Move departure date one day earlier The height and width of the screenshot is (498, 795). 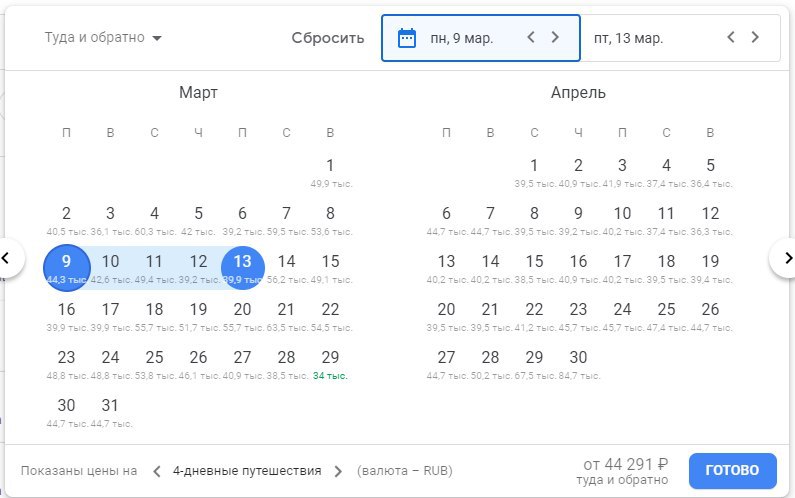pyautogui.click(x=531, y=38)
